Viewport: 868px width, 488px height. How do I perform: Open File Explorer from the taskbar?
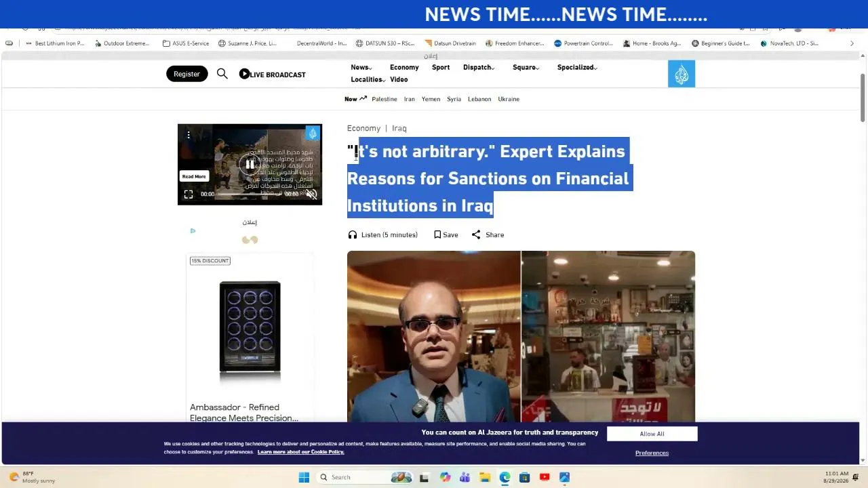tap(485, 477)
